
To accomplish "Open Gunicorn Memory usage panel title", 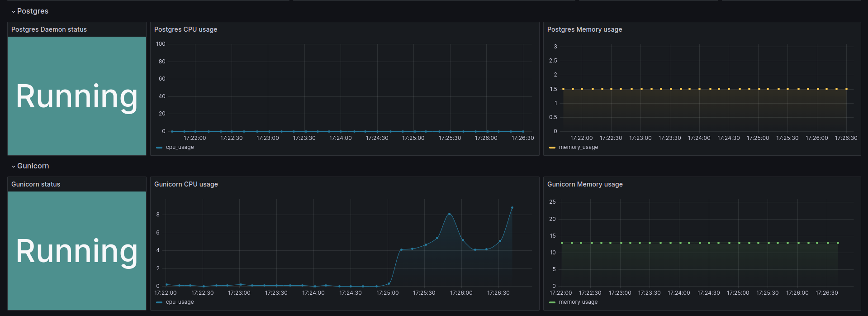I will (x=585, y=184).
